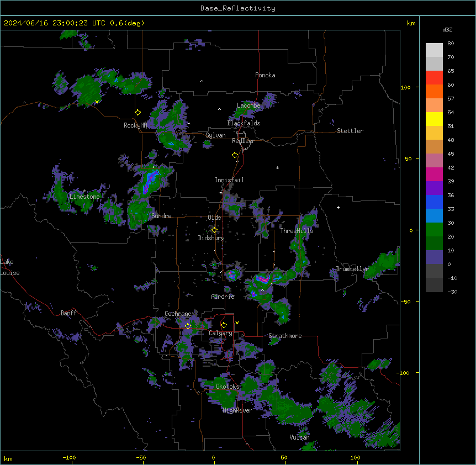Viewport: 476px width, 465px height.
Task: Click the white legend swatch for 80 dBZ
Action: point(434,50)
